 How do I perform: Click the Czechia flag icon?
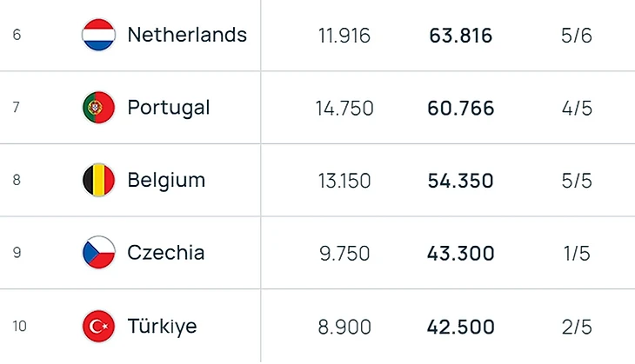98,253
